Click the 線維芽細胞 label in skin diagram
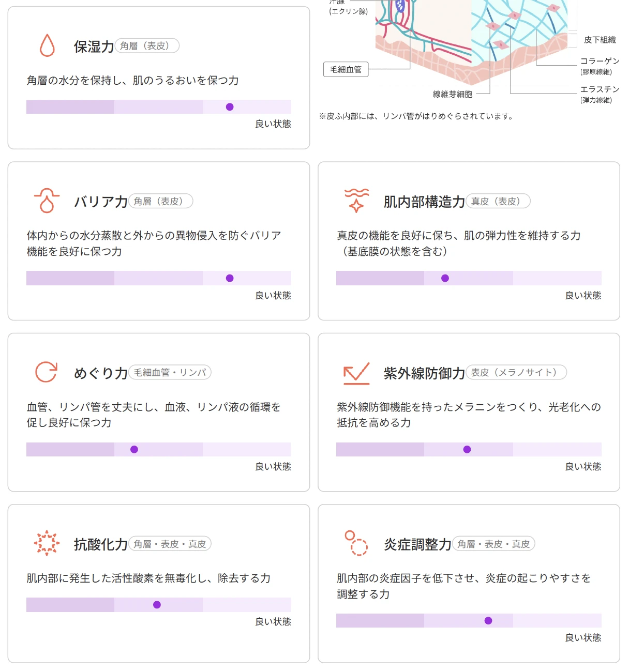The width and height of the screenshot is (629, 672). 453,94
